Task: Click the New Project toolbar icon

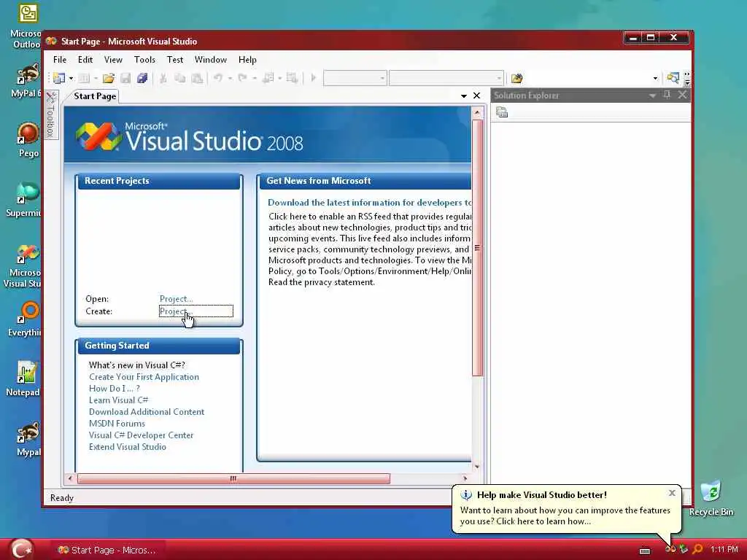Action: coord(59,78)
